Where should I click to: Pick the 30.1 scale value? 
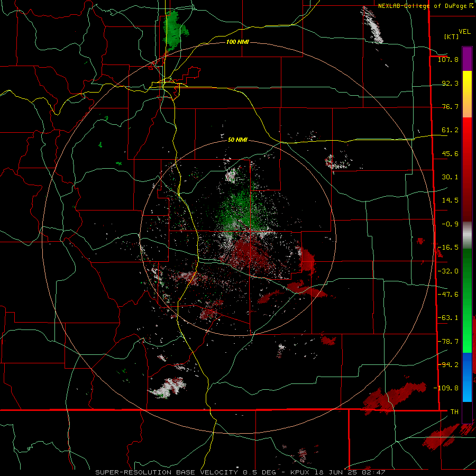point(450,177)
